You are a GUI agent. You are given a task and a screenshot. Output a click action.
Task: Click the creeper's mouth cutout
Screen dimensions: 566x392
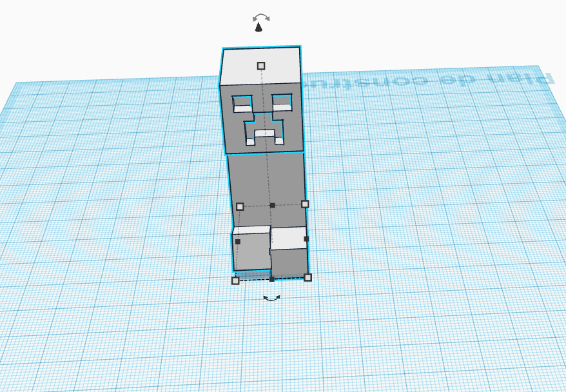(264, 130)
